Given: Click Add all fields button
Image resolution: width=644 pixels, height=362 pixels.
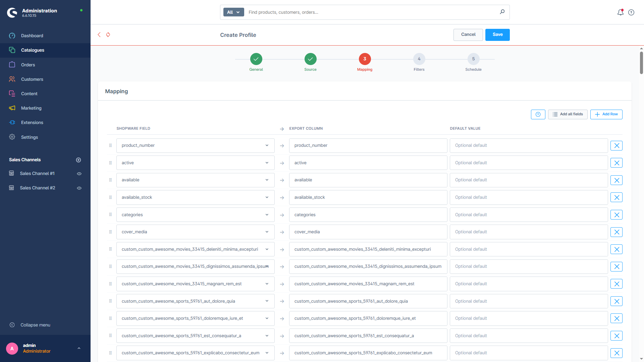Looking at the screenshot, I should [x=568, y=114].
